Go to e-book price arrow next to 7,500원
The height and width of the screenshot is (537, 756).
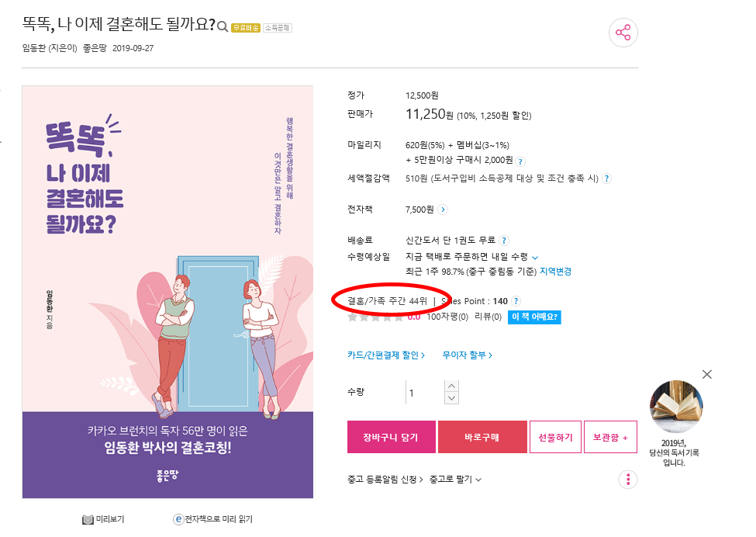(x=443, y=210)
